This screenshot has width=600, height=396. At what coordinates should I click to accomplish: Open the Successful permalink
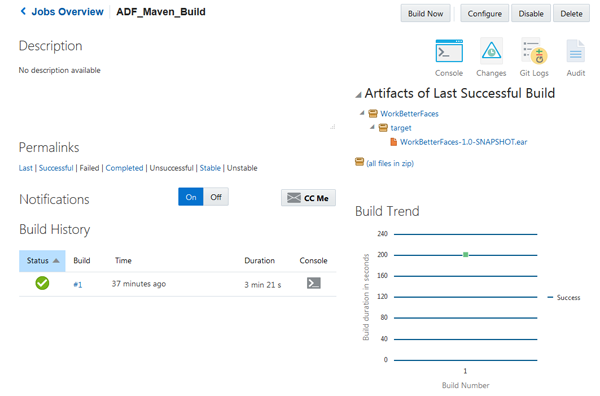point(56,168)
